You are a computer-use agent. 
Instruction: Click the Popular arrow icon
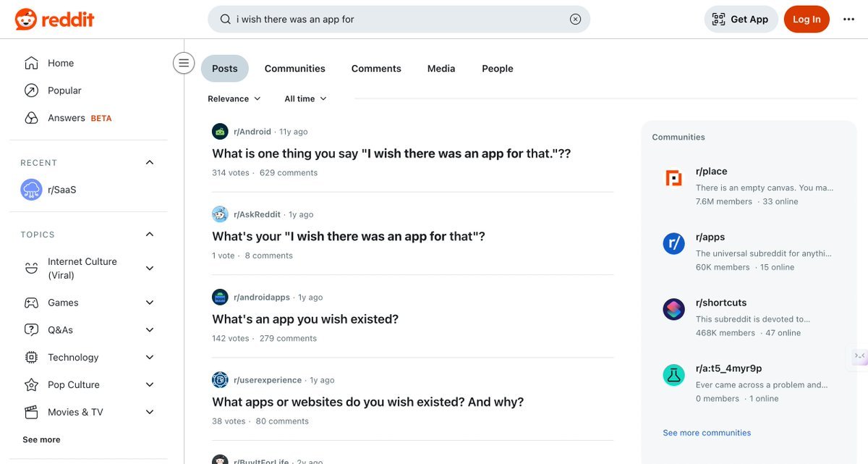31,90
